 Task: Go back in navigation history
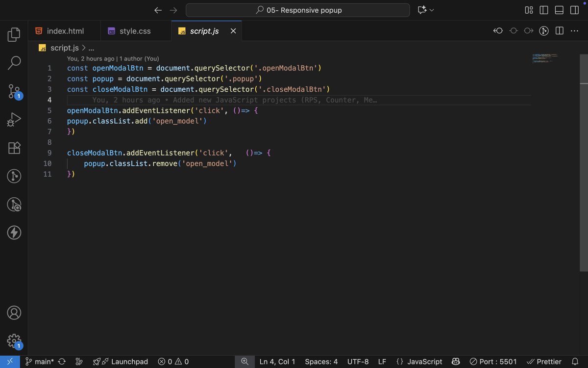[158, 10]
